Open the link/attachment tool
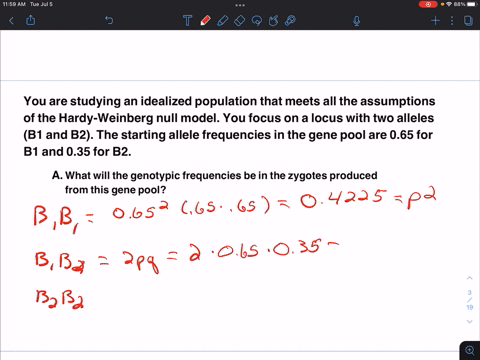The image size is (480, 360). [x=290, y=21]
